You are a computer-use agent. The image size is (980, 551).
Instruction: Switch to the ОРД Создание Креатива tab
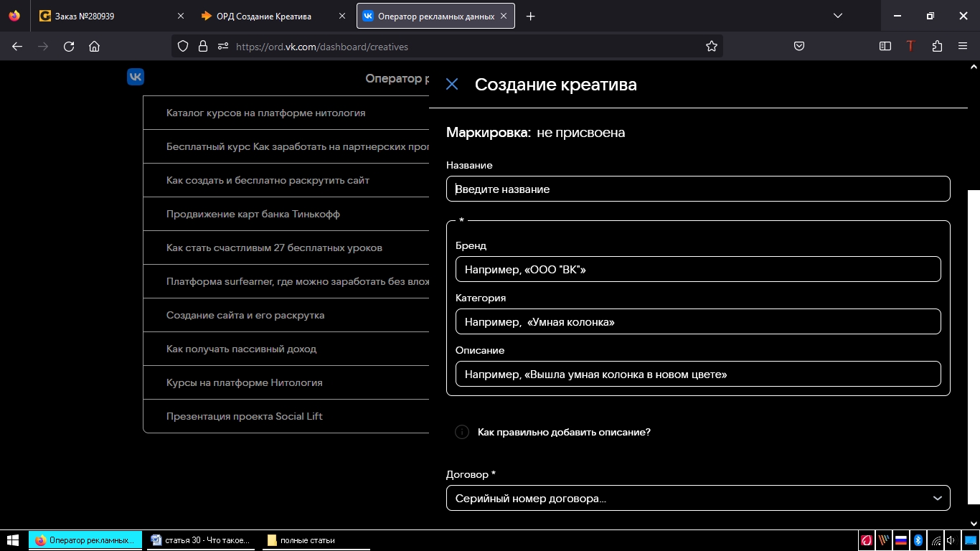click(x=275, y=16)
